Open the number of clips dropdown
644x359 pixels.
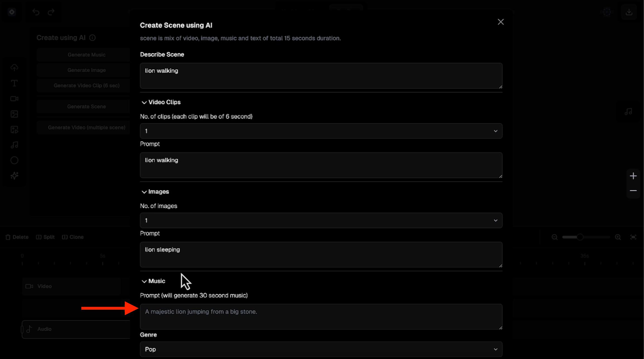click(321, 131)
